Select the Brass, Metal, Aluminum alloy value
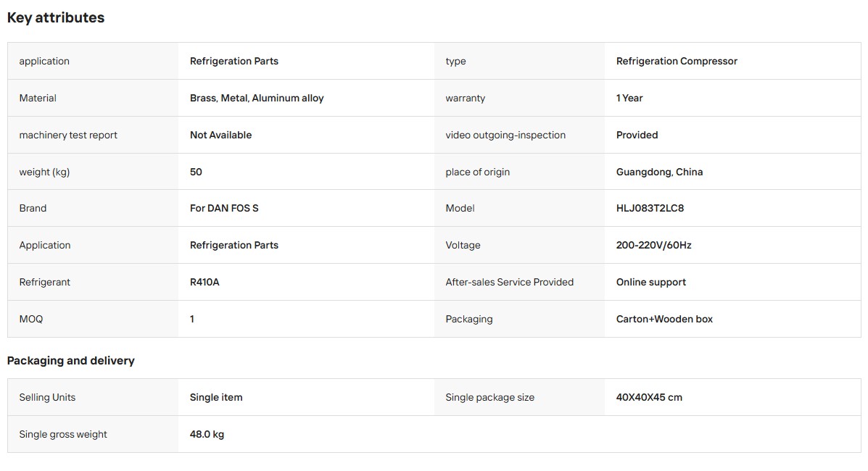Screen dimensions: 868x471 pos(256,98)
